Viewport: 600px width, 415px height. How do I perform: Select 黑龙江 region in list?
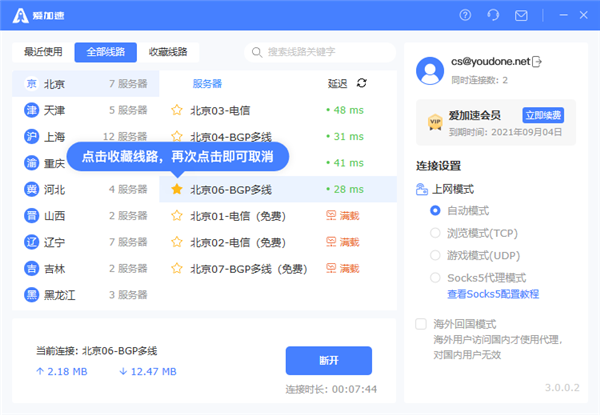pyautogui.click(x=86, y=295)
